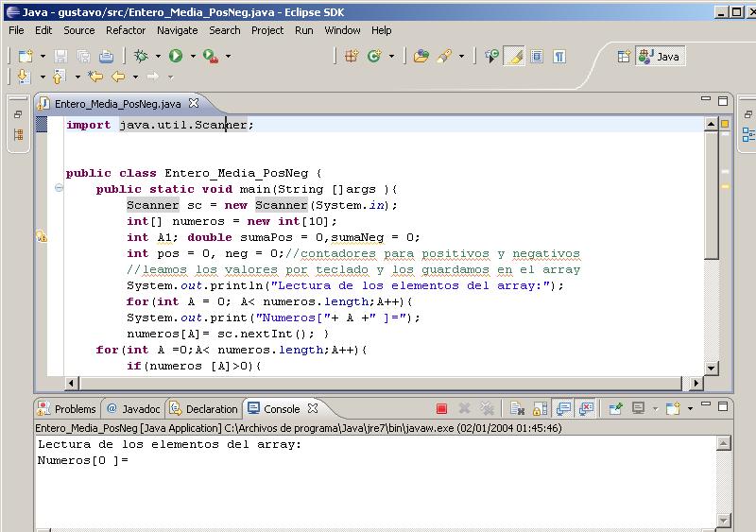The width and height of the screenshot is (756, 532).
Task: Click the Clear Console icon
Action: (517, 409)
